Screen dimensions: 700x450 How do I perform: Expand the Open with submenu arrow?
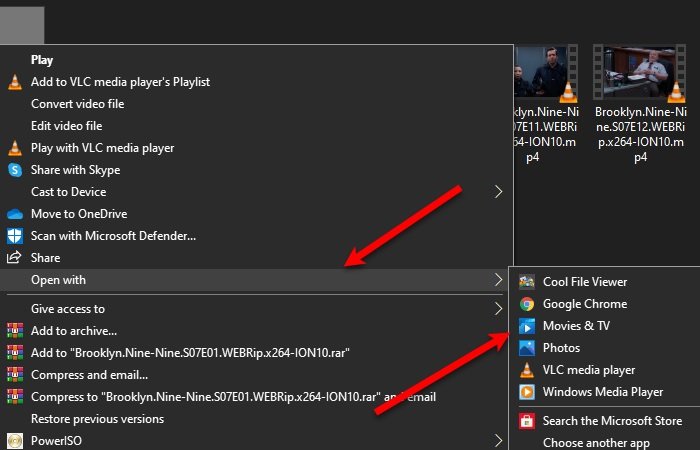pos(498,280)
